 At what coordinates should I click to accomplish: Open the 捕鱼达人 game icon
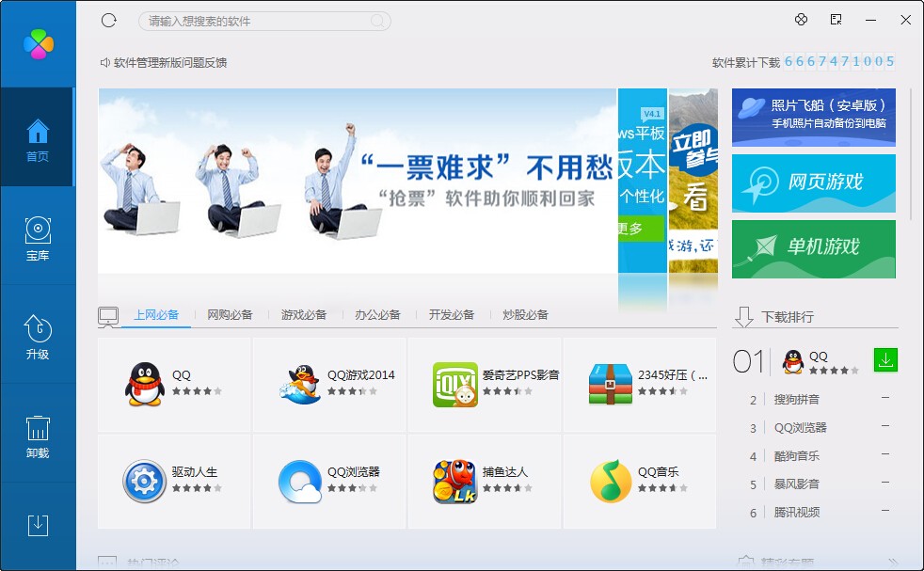click(x=454, y=481)
